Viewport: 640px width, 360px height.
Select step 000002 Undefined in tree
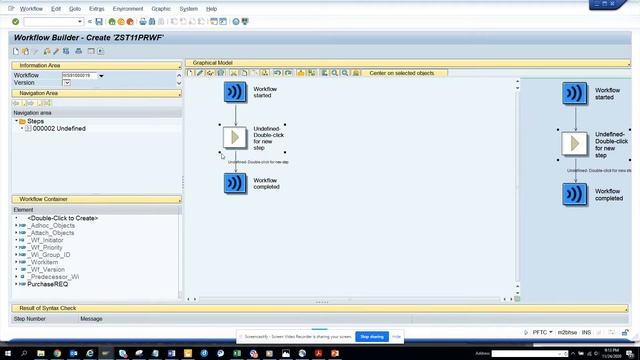(59, 129)
